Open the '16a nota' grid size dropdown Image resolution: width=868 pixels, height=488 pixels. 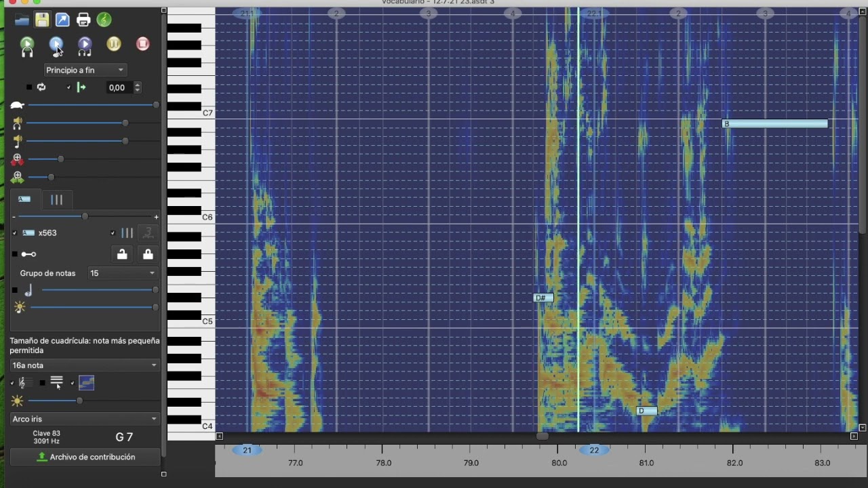[85, 365]
